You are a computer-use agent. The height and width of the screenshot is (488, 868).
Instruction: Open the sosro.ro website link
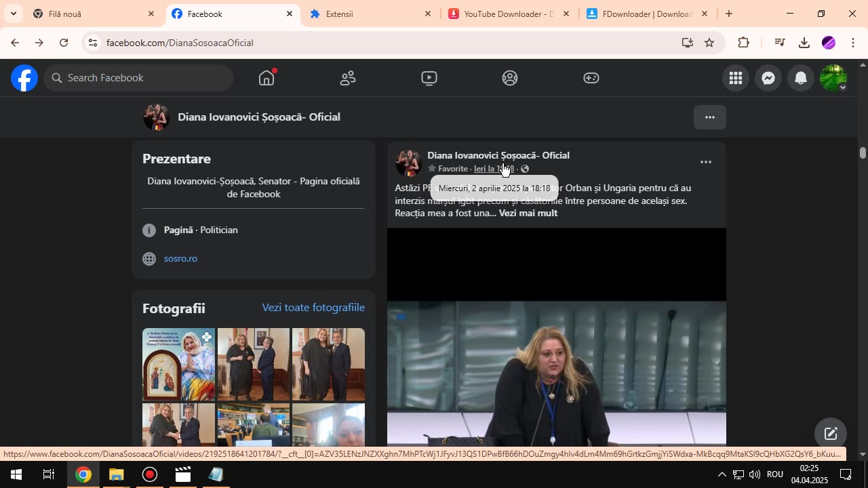(x=180, y=258)
